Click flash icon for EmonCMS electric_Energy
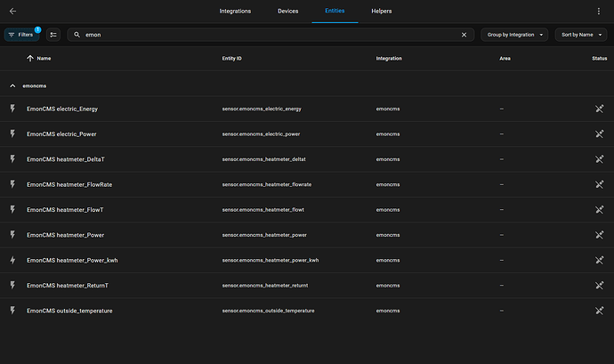 (12, 109)
